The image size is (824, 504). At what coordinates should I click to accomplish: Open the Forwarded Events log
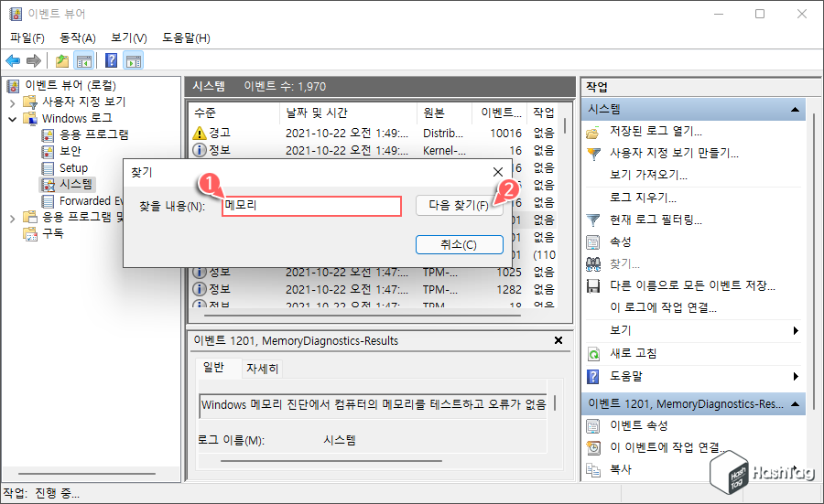tap(91, 201)
